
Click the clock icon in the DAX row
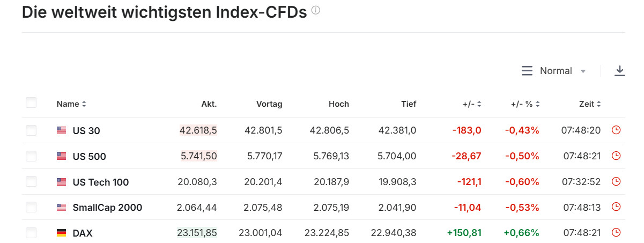coord(616,233)
